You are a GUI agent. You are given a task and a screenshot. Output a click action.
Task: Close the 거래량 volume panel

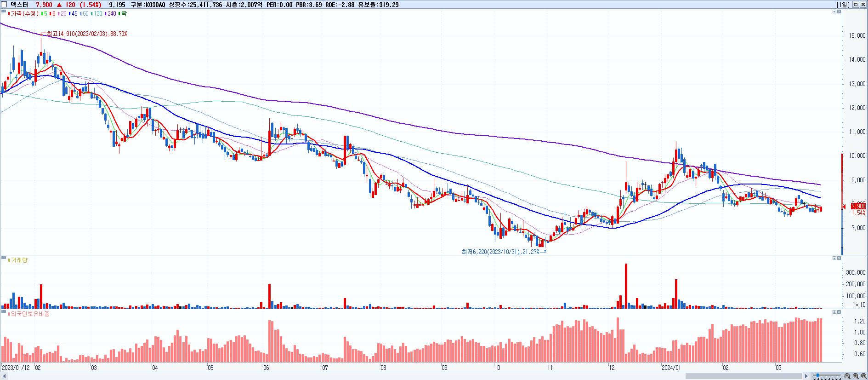[839, 259]
